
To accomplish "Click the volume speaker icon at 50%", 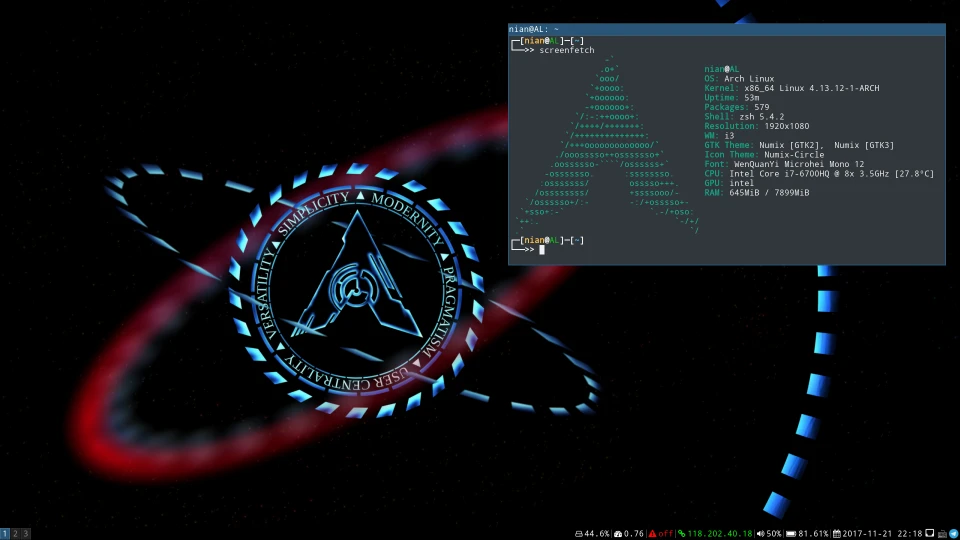I will pos(760,534).
